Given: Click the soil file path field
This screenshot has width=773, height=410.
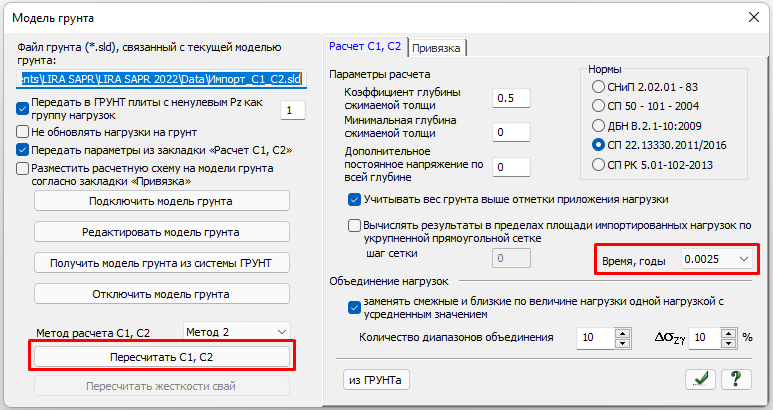Looking at the screenshot, I should (x=161, y=77).
